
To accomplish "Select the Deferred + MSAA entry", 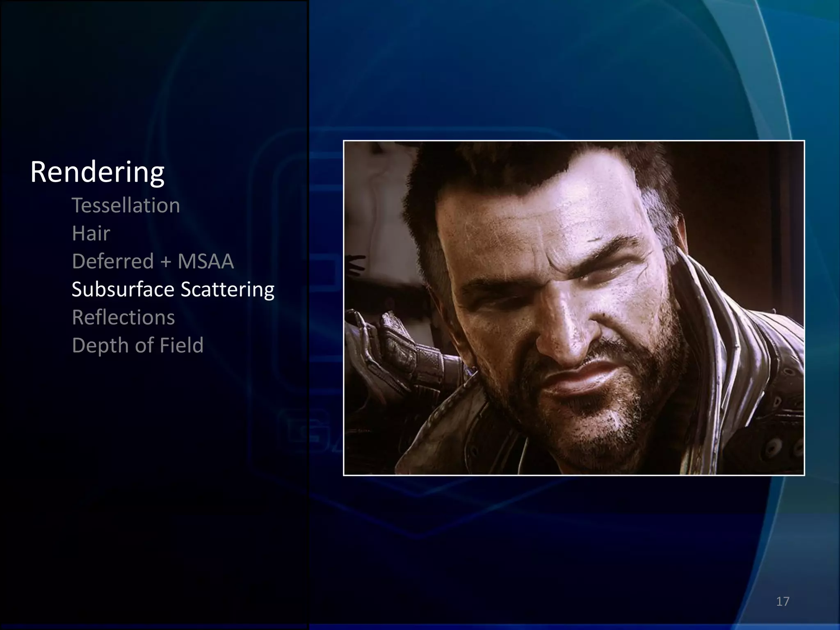I will click(x=153, y=261).
